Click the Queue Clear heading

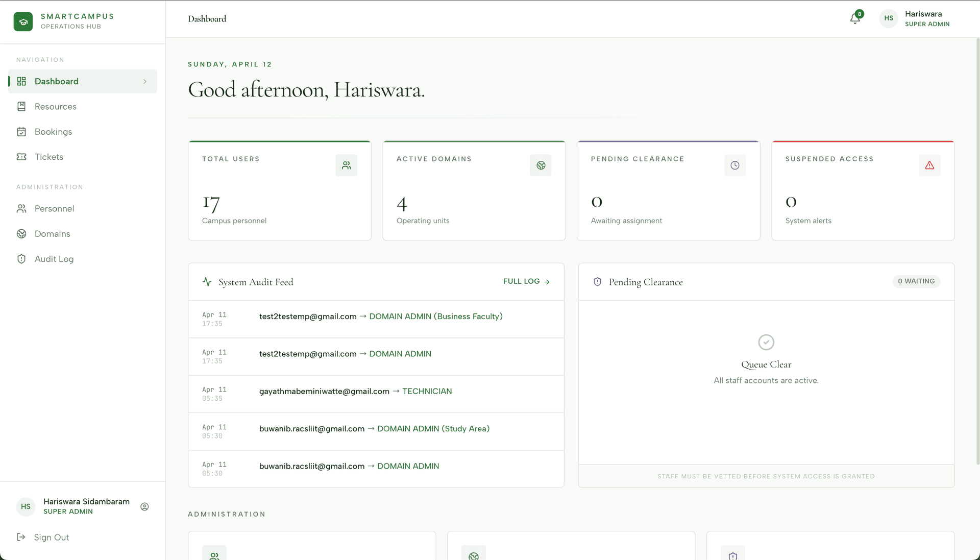[x=766, y=364]
